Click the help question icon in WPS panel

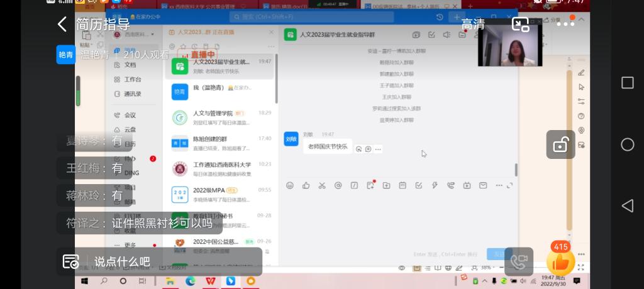coord(581,116)
